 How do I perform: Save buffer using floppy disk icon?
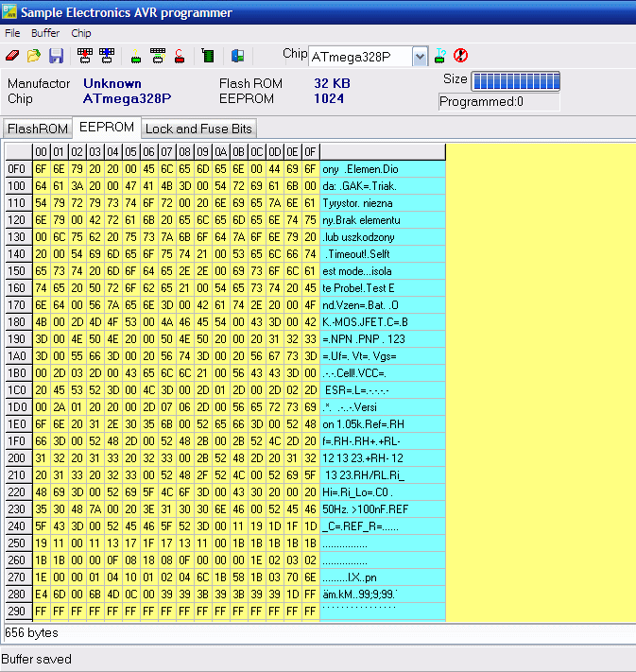(x=56, y=56)
